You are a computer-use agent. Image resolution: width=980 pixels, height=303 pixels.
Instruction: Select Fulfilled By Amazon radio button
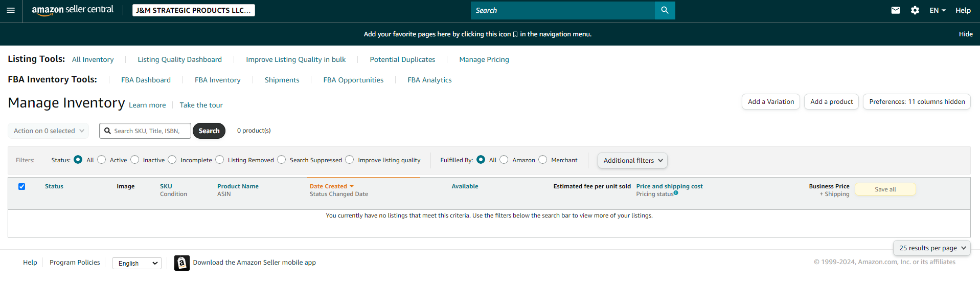[504, 160]
